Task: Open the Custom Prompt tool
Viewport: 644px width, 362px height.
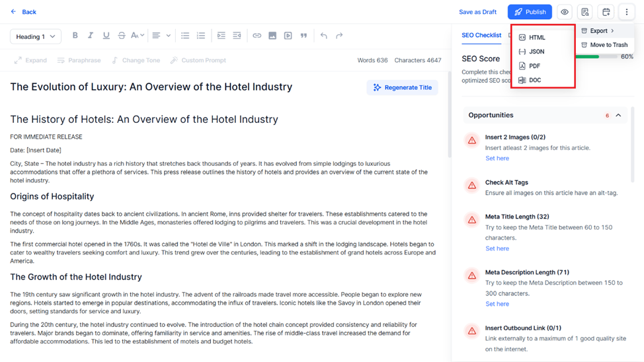Action: point(198,60)
